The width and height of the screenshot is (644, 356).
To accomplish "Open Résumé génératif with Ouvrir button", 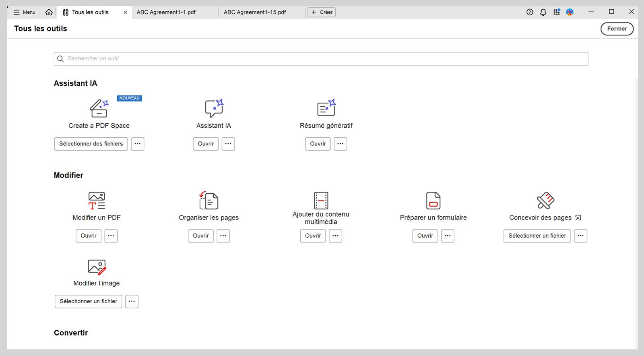I will (x=318, y=144).
